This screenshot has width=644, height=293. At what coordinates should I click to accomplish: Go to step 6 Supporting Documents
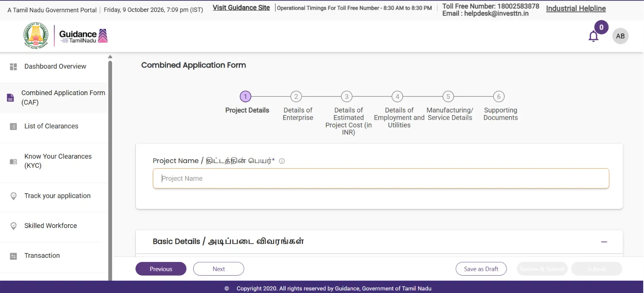499,97
